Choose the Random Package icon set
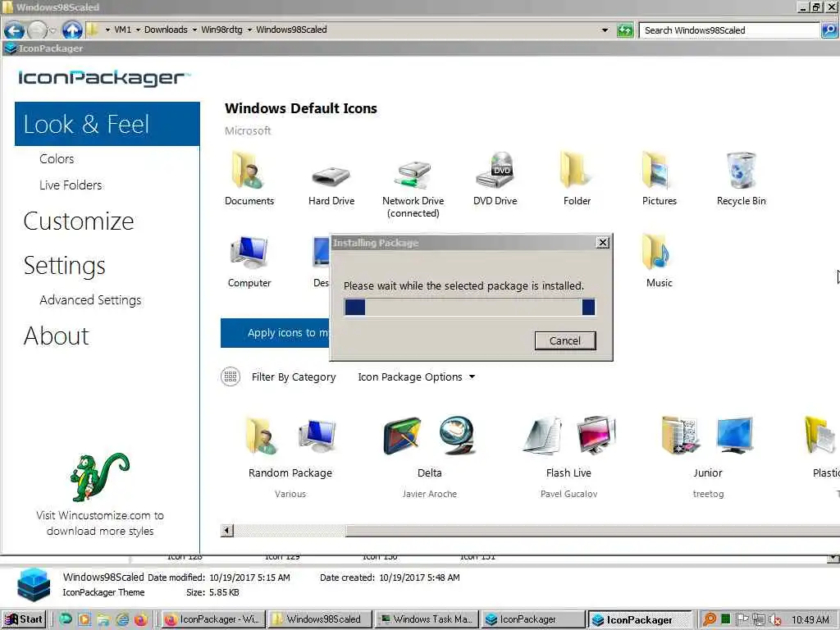Viewport: 840px width, 630px height. pos(290,455)
